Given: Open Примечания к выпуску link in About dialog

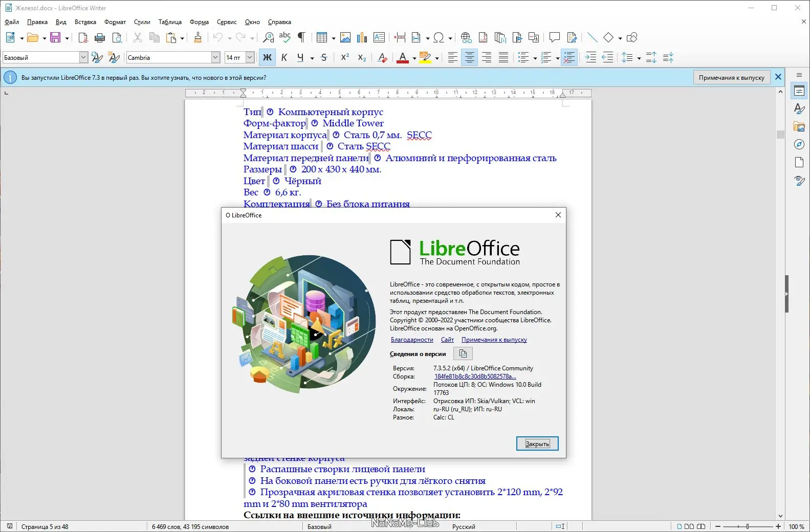Looking at the screenshot, I should pyautogui.click(x=494, y=340).
